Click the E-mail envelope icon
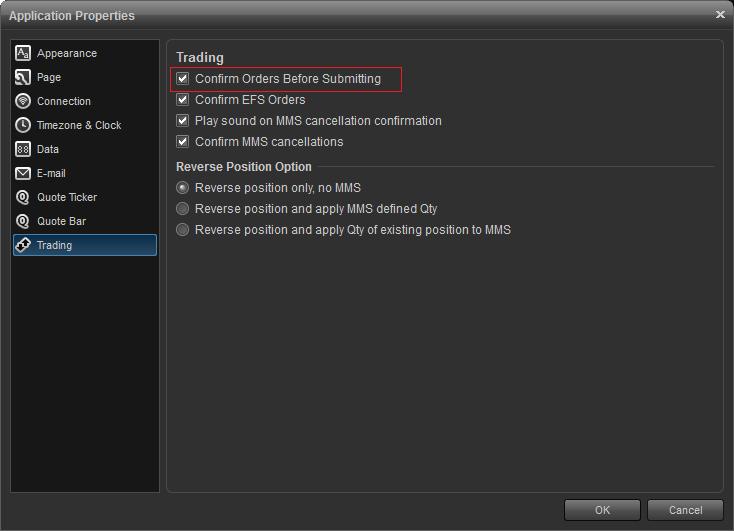The width and height of the screenshot is (734, 531). (23, 173)
